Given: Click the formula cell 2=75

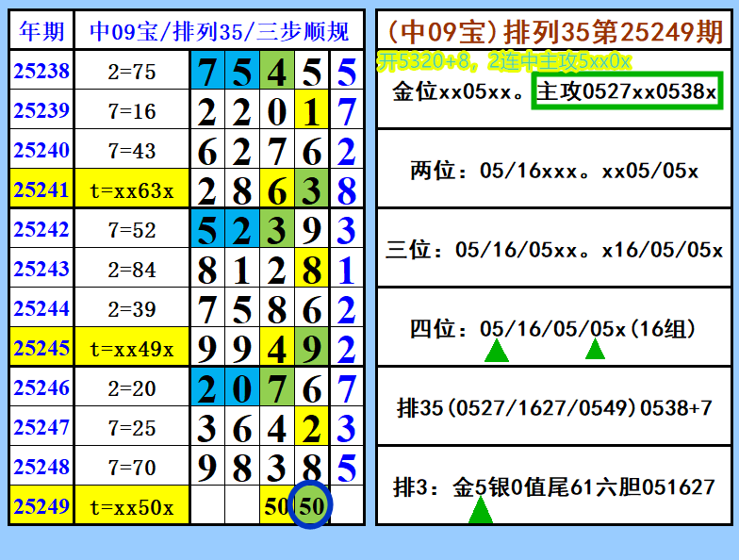Looking at the screenshot, I should click(x=132, y=71).
